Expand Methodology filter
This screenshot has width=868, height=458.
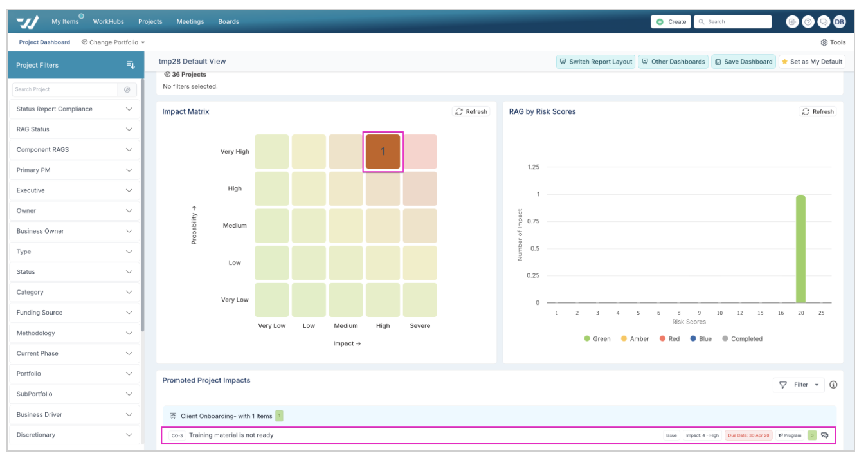(75, 333)
